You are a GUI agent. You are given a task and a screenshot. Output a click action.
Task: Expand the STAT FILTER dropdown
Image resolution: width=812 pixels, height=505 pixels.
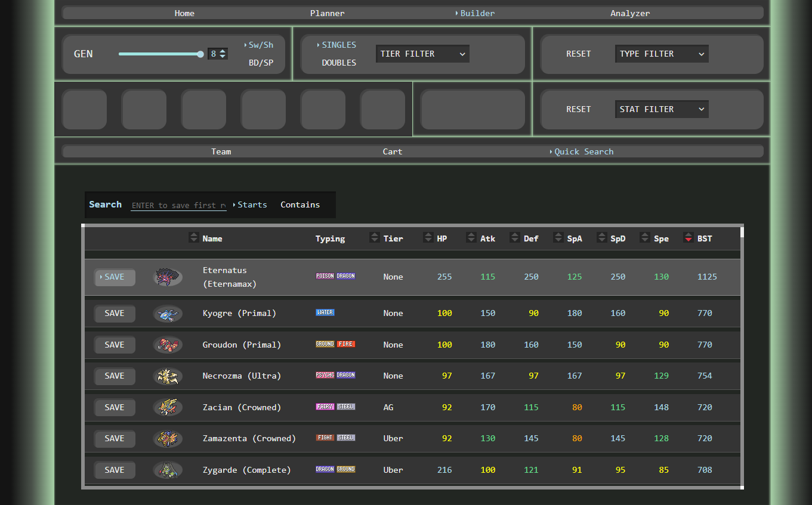(662, 109)
